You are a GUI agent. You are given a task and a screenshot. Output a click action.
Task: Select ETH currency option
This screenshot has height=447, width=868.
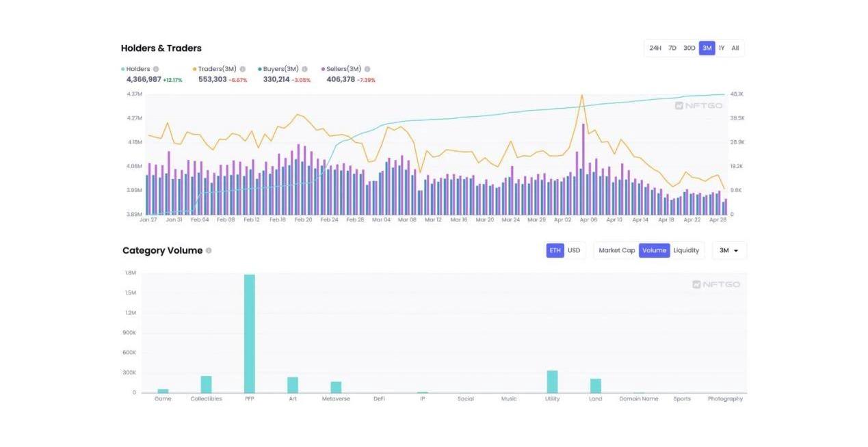click(x=555, y=250)
